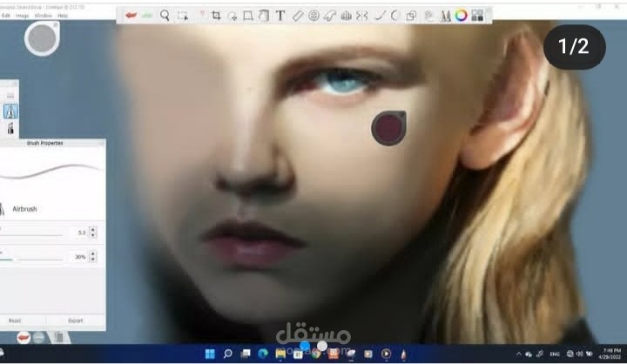This screenshot has height=364, width=627.
Task: Click the undo icon in the bottom-left lagoon
Action: (24, 338)
